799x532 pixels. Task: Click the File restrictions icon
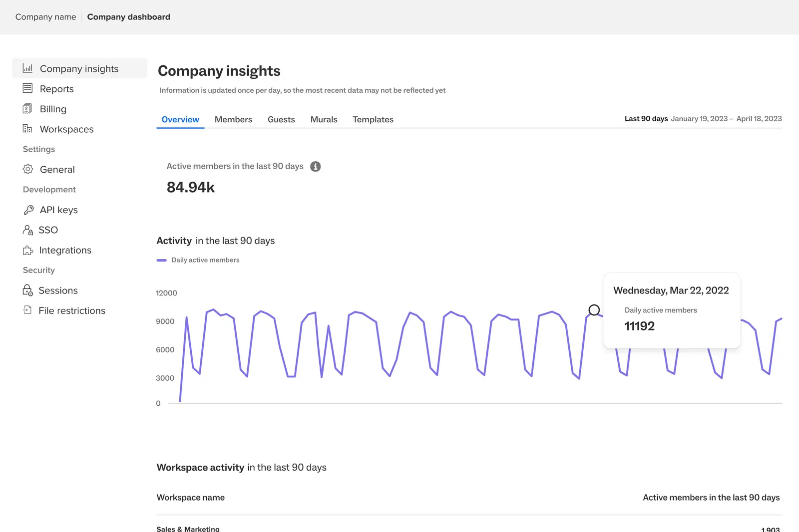[x=27, y=310]
